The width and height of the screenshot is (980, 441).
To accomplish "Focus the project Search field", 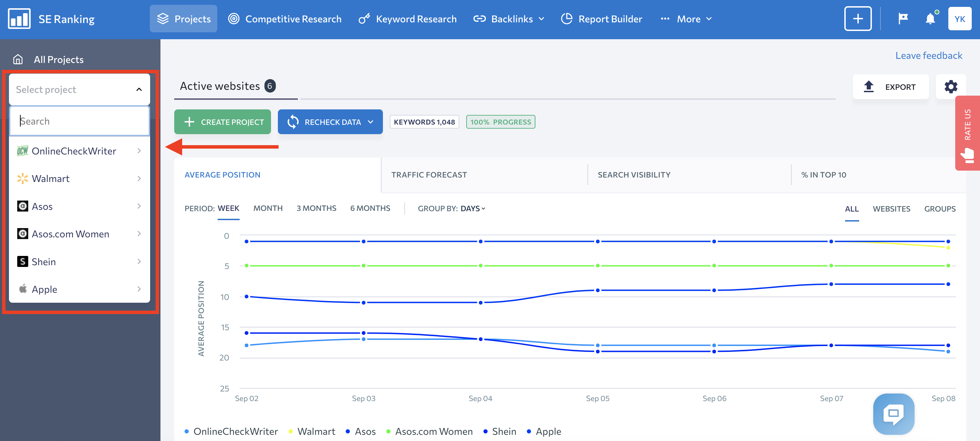I will click(x=80, y=121).
